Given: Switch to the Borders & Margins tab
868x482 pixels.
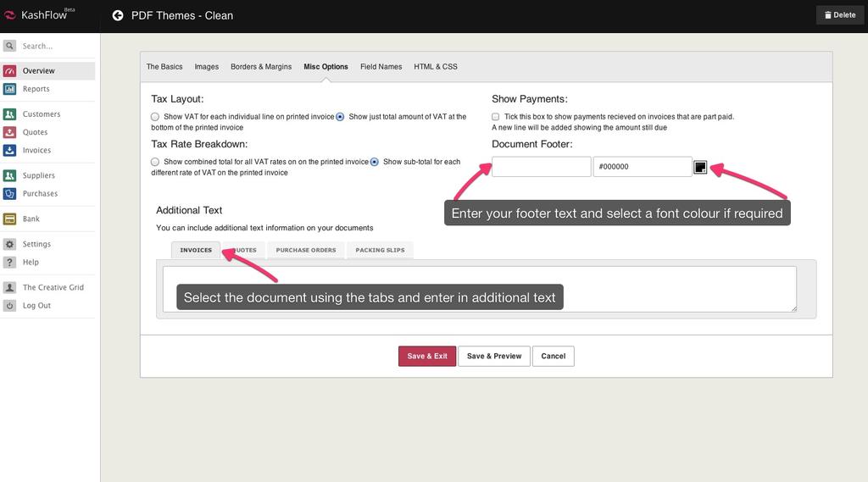Looking at the screenshot, I should [x=261, y=67].
